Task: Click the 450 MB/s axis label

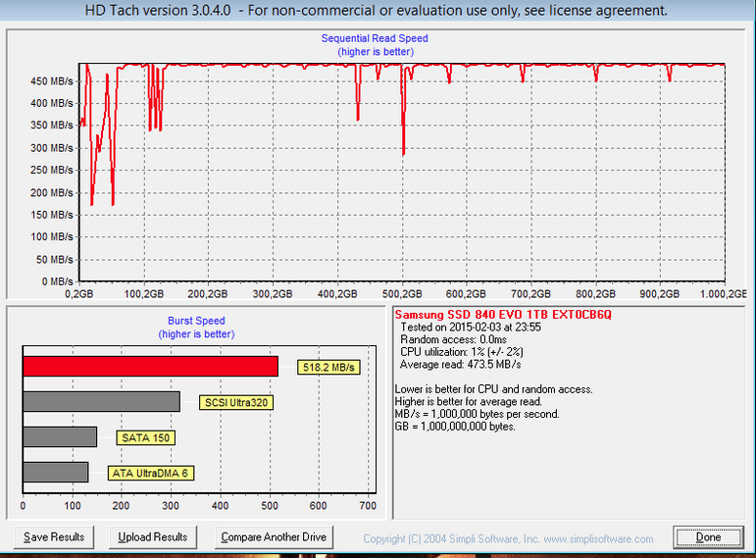Action: coord(52,81)
